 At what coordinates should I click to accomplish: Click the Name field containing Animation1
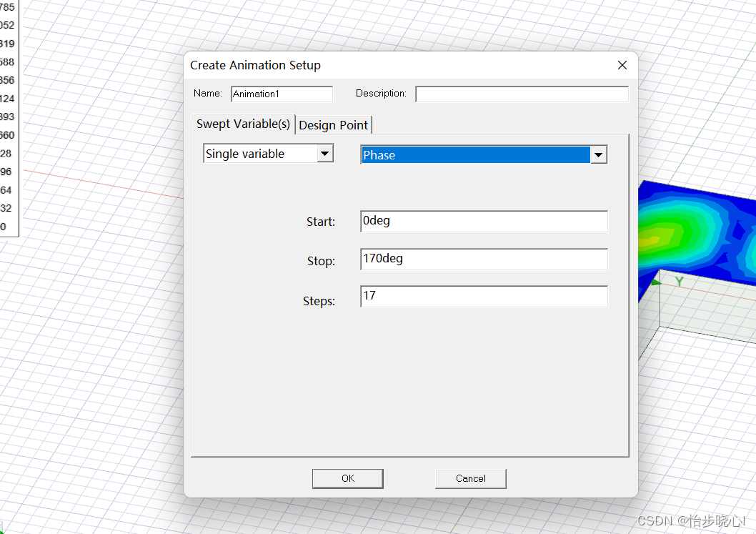[x=282, y=94]
